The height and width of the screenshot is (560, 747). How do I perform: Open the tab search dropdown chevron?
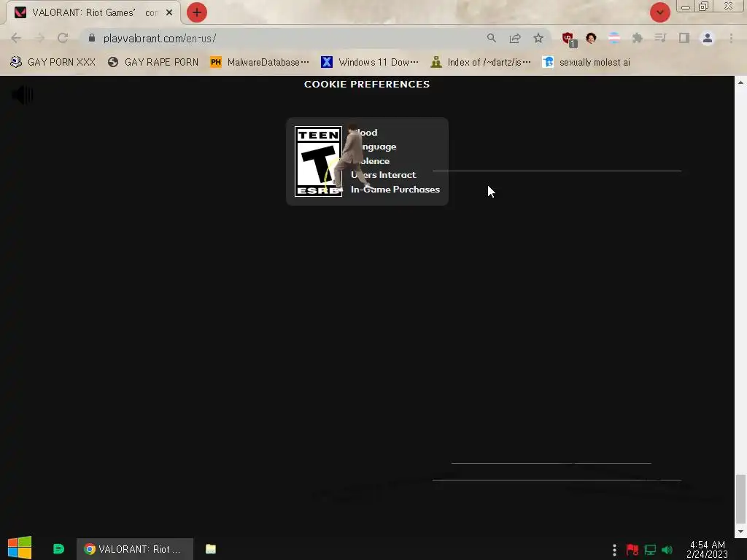[659, 12]
